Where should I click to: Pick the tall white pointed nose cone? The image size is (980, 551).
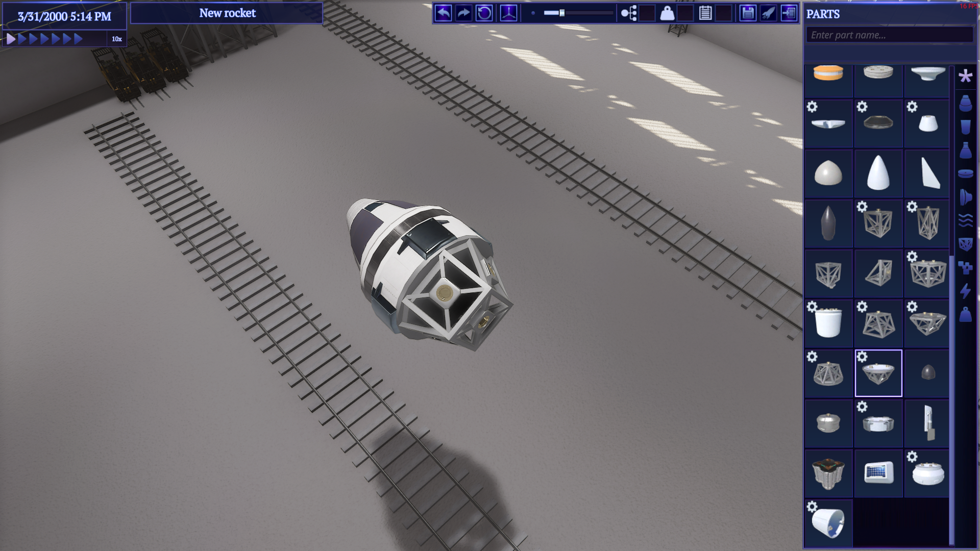pyautogui.click(x=878, y=173)
